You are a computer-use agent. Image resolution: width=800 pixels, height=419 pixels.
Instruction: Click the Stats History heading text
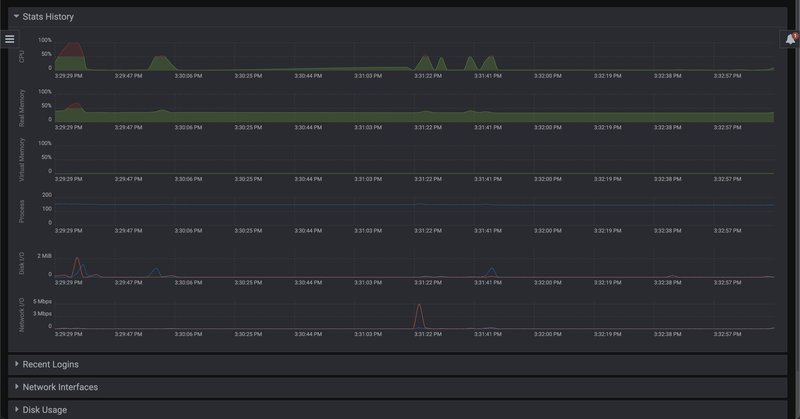click(x=48, y=16)
